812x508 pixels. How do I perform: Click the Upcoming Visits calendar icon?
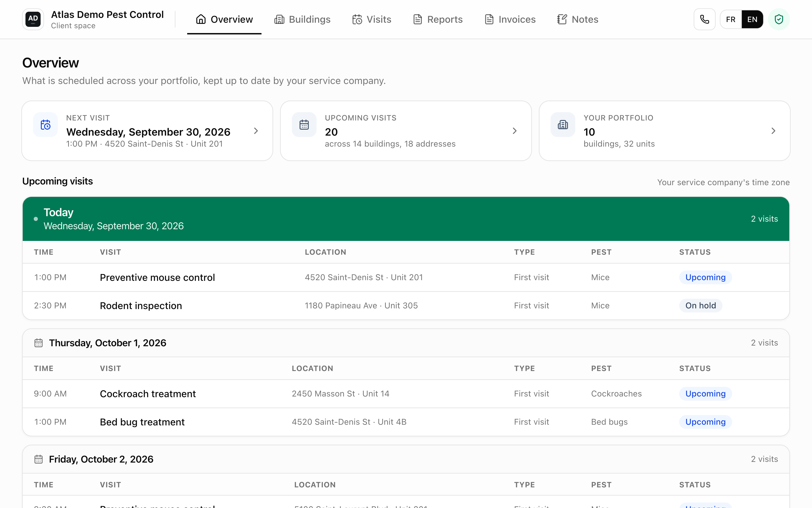[x=304, y=125]
